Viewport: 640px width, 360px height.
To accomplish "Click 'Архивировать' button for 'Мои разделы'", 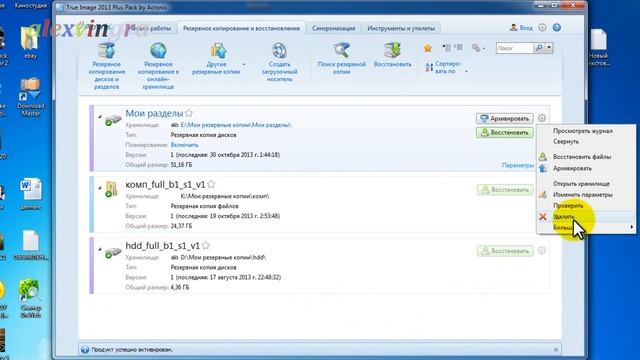I will coord(504,118).
